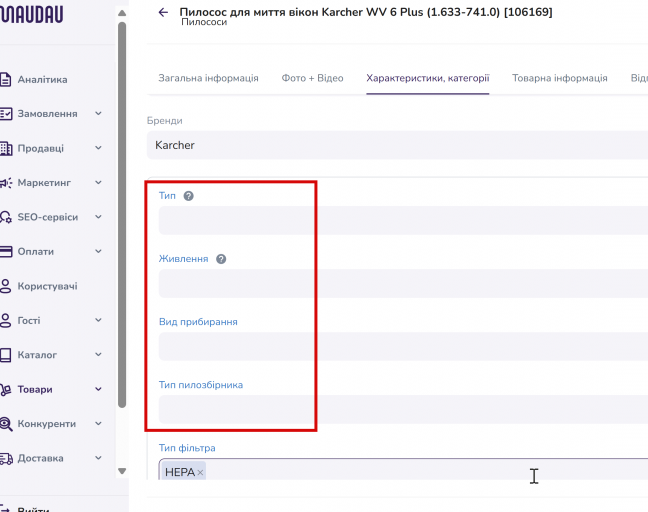Open the Каталог sidebar section
648x512 pixels.
pyautogui.click(x=37, y=355)
